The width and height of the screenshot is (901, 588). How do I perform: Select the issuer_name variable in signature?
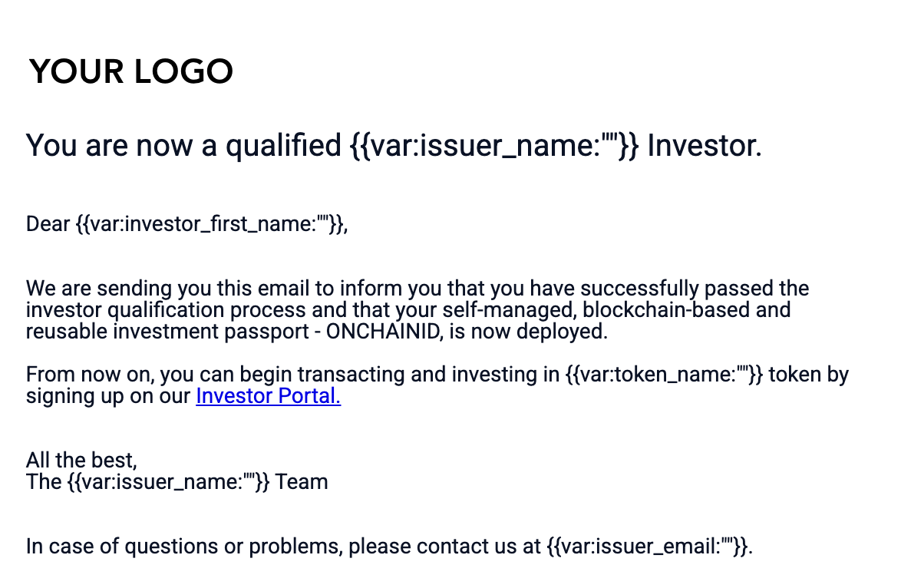coord(168,481)
